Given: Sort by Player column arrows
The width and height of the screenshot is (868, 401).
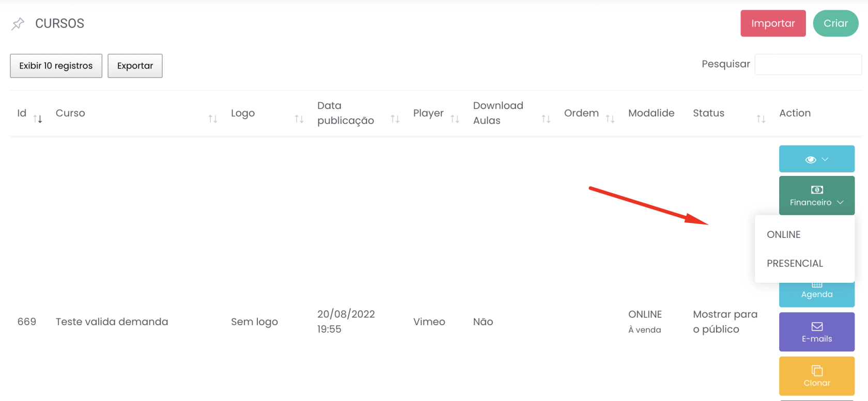Looking at the screenshot, I should tap(455, 119).
